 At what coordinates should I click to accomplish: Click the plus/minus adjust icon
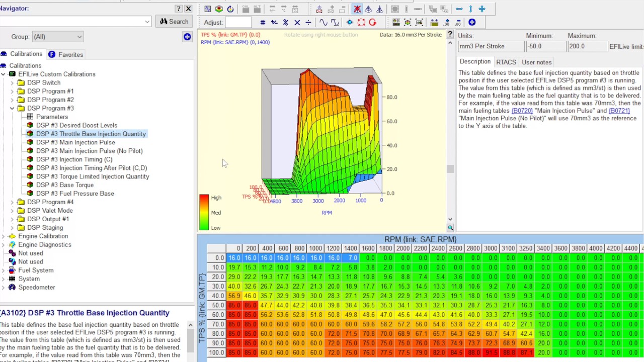[x=274, y=22]
